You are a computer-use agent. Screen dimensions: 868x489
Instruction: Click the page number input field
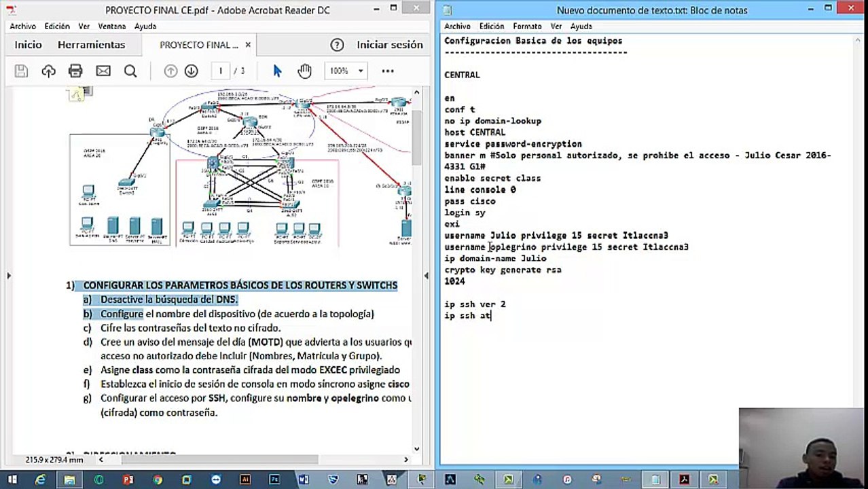(x=221, y=71)
